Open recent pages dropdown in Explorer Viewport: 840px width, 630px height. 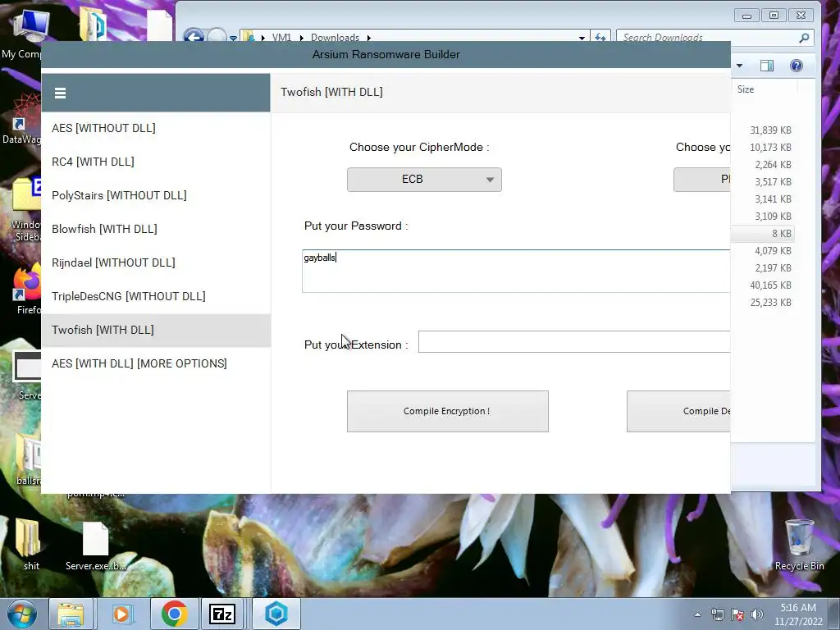click(x=233, y=38)
